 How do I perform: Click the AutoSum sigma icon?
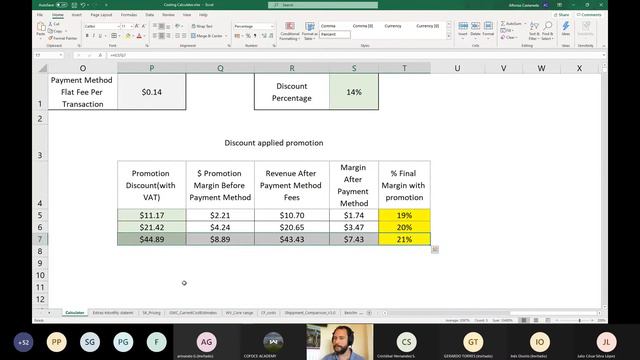point(503,24)
